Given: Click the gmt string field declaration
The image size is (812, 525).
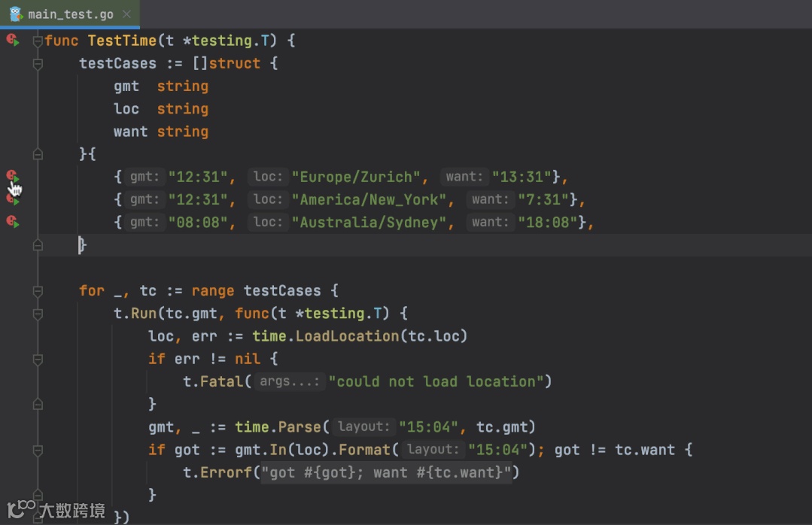Looking at the screenshot, I should (161, 86).
